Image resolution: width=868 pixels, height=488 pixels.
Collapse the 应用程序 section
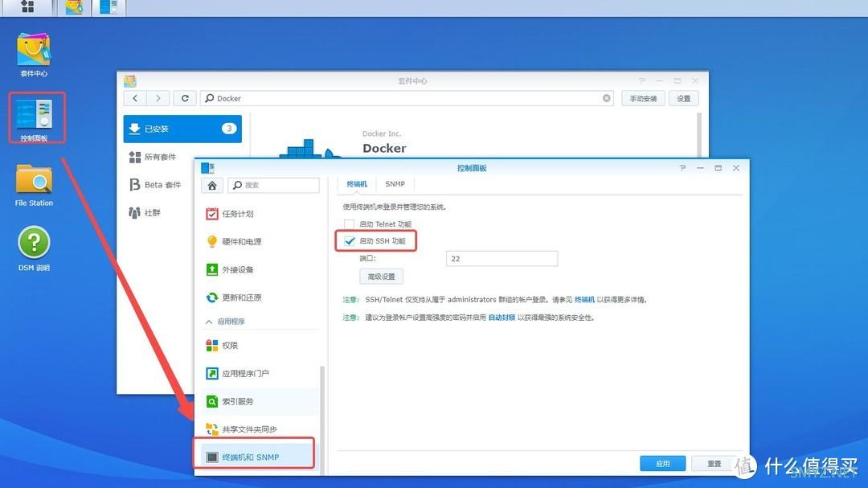click(x=209, y=322)
